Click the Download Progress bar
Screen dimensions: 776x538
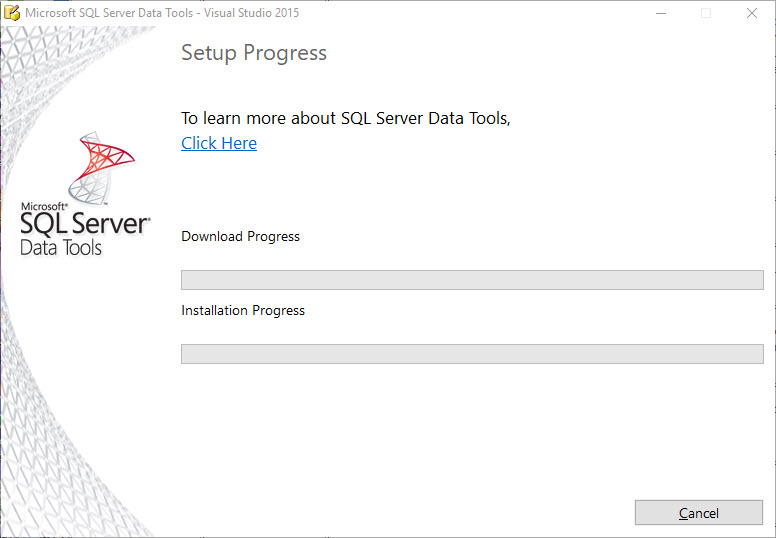coord(471,280)
